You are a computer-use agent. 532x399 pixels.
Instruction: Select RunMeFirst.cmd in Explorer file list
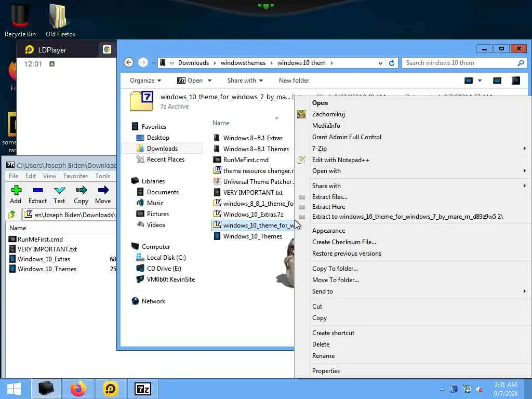pyautogui.click(x=246, y=160)
